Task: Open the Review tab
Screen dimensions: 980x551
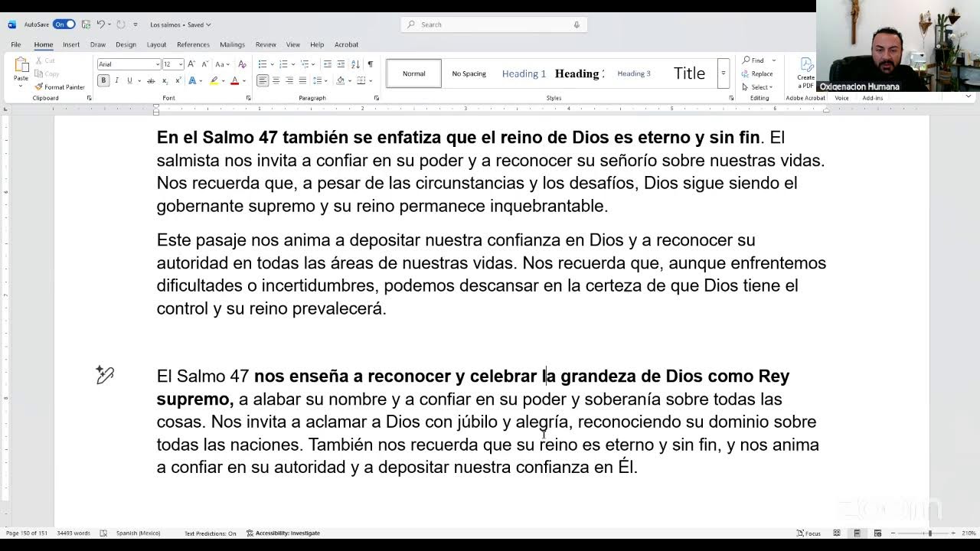Action: coord(266,44)
